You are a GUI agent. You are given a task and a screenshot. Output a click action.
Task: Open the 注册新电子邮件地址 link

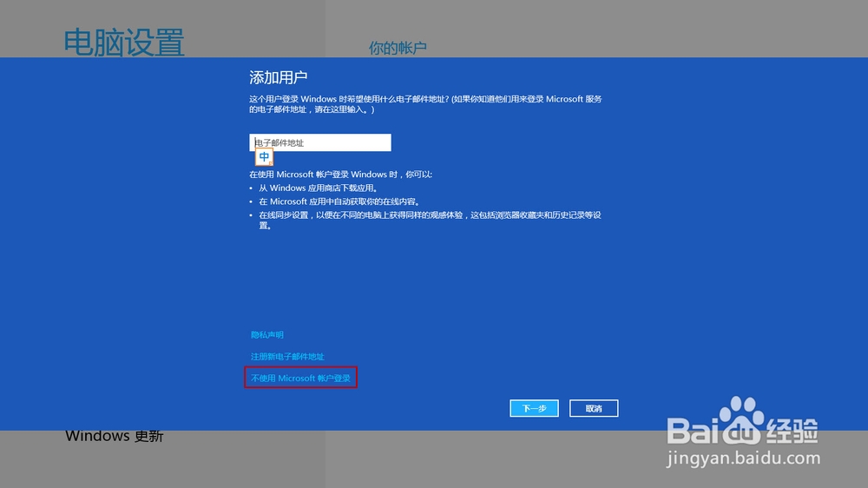pyautogui.click(x=287, y=356)
